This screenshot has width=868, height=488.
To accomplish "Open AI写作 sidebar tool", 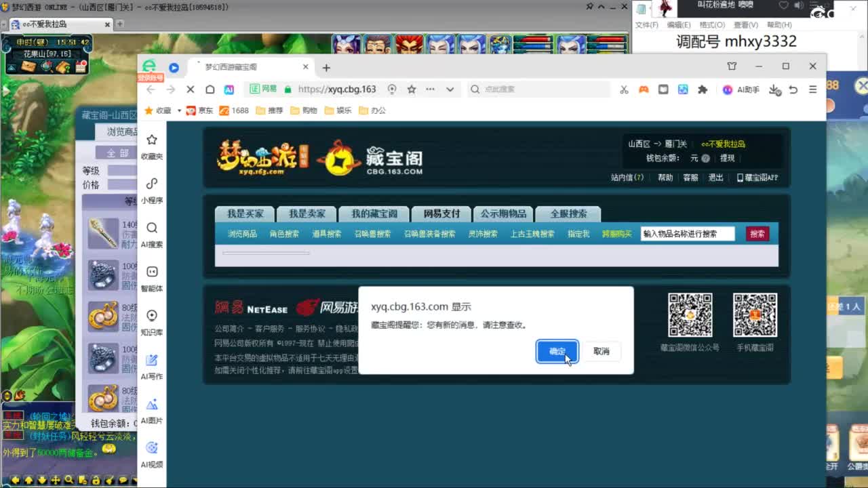I will click(x=152, y=367).
